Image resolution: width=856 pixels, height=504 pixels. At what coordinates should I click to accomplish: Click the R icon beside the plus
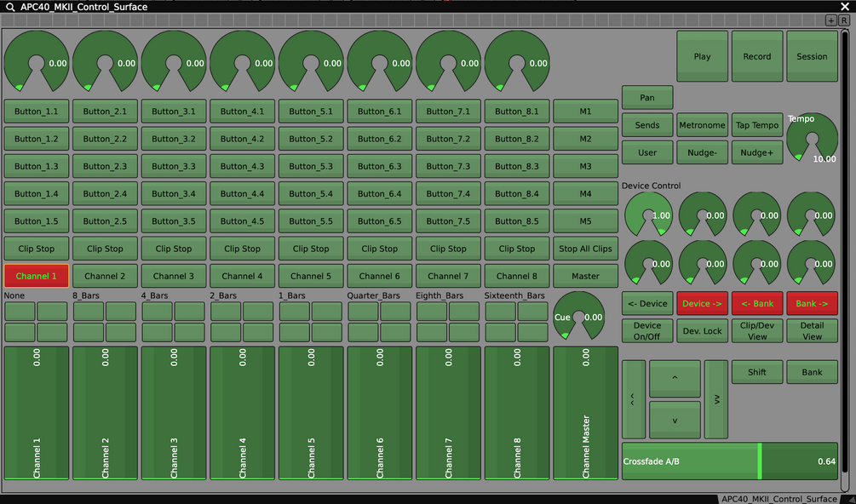(843, 20)
